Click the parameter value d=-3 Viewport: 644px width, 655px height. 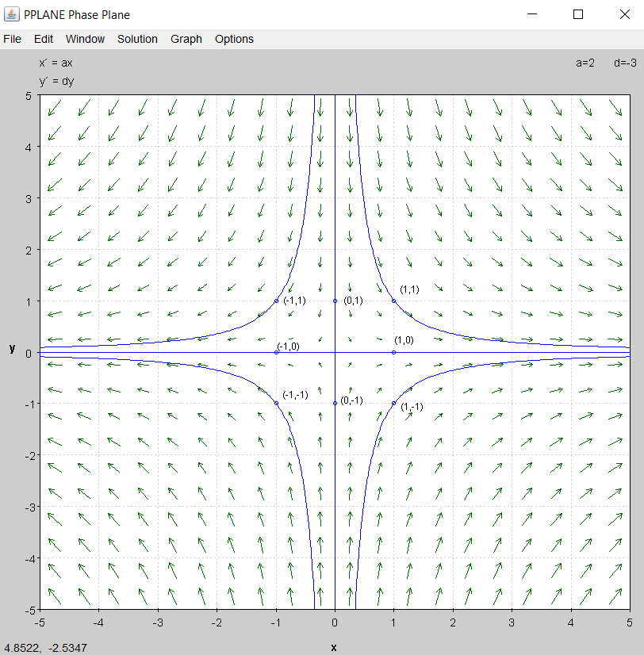click(x=625, y=63)
